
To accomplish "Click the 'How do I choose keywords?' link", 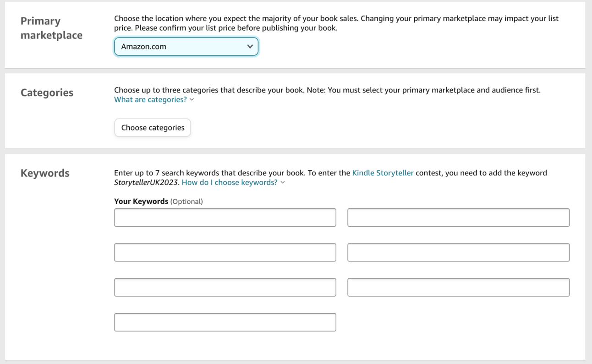I will [230, 183].
